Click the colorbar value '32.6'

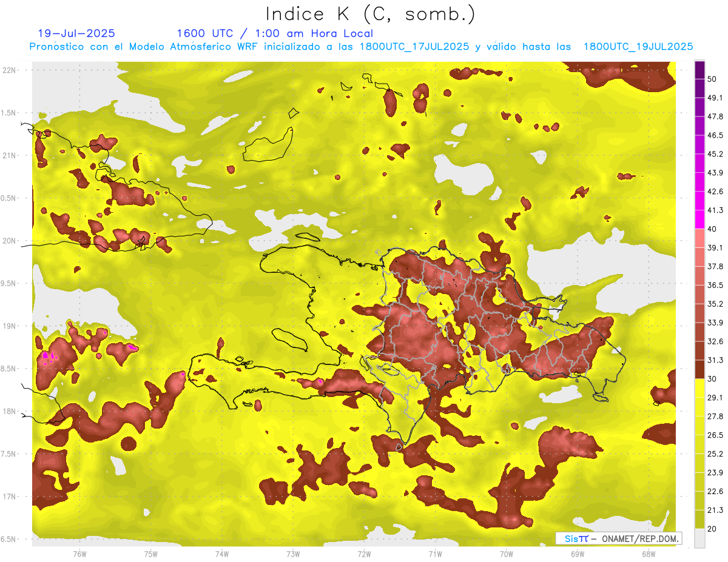(715, 341)
